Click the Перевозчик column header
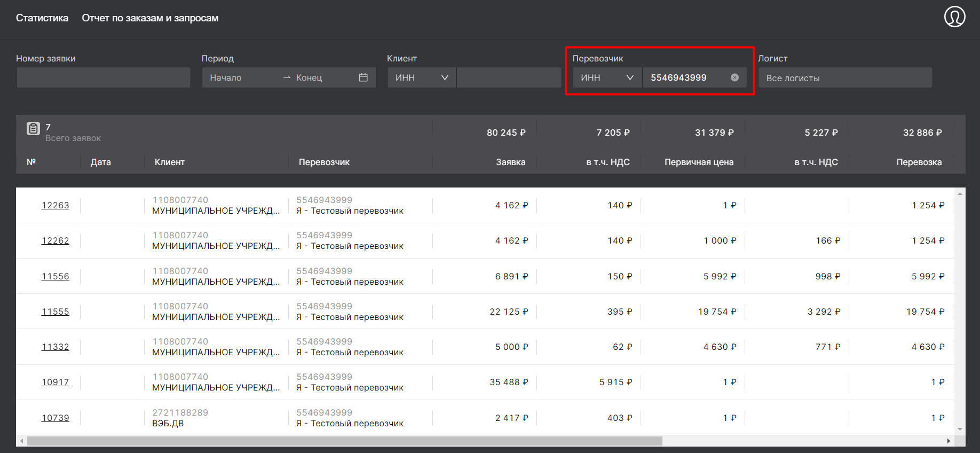 [324, 162]
